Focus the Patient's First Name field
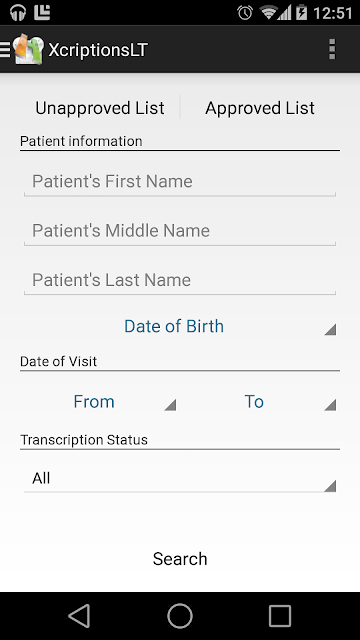Image resolution: width=360 pixels, height=640 pixels. click(180, 181)
